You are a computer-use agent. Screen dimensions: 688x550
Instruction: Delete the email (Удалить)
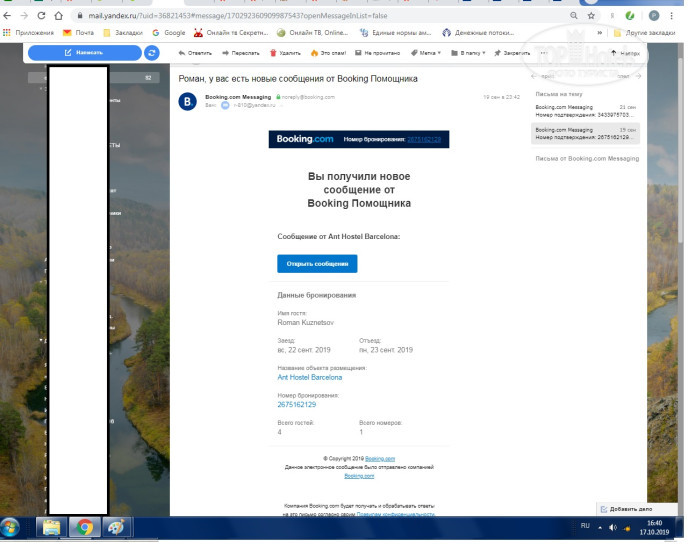(286, 52)
